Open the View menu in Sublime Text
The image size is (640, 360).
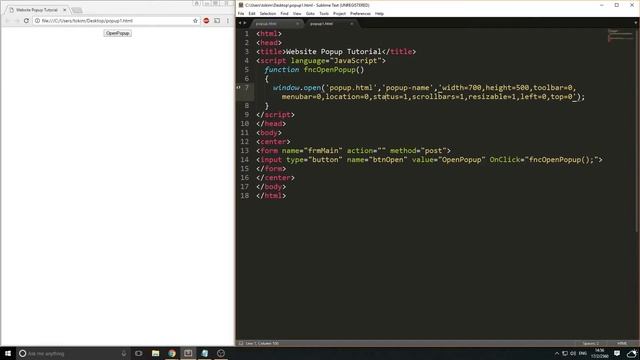click(297, 13)
